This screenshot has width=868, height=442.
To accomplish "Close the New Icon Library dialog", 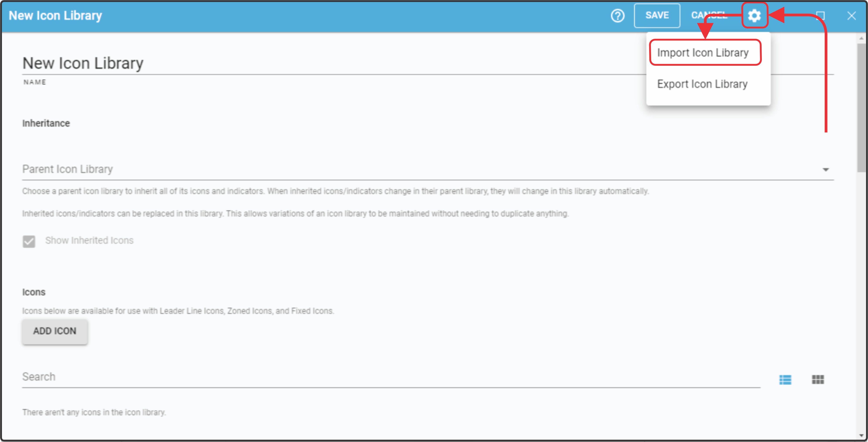I will coord(851,15).
